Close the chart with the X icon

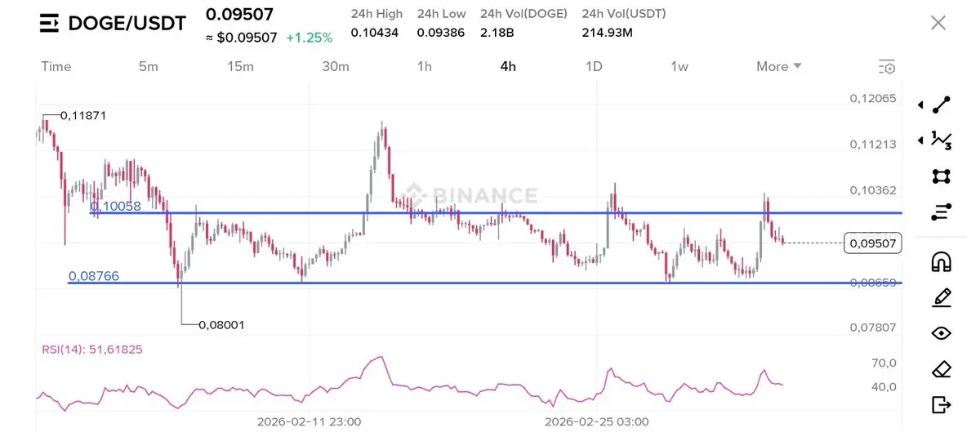tap(938, 23)
